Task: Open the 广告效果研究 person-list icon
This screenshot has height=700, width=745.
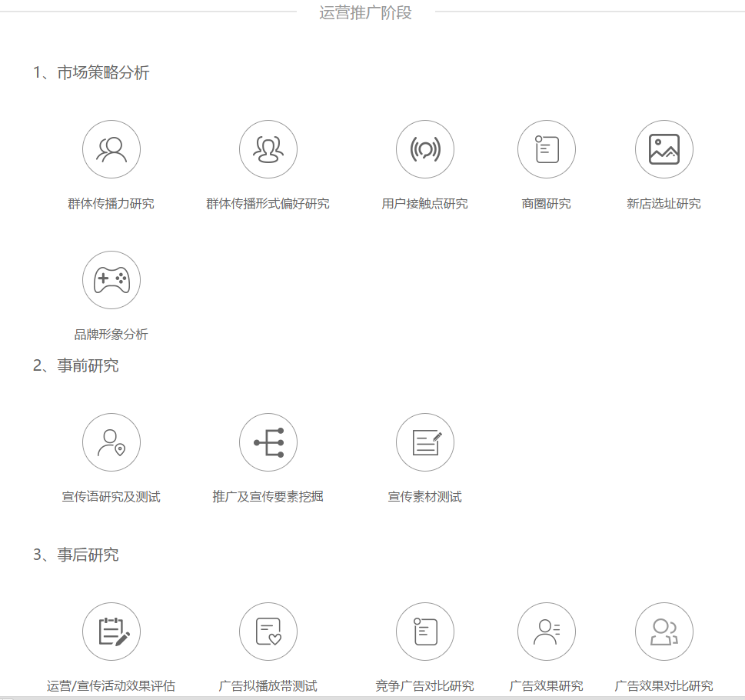Action: (x=547, y=632)
